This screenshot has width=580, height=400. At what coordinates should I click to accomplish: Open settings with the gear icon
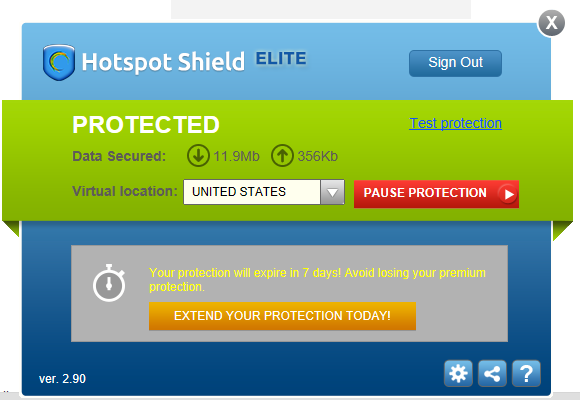pos(458,373)
